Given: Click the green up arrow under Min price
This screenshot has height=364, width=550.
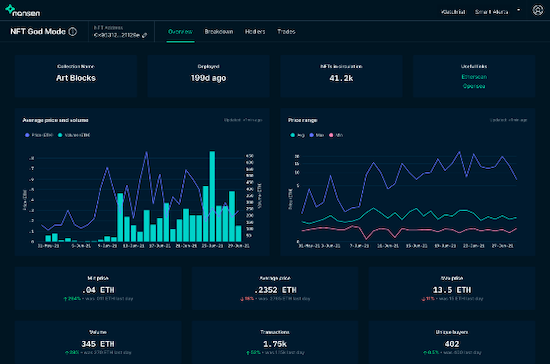Looking at the screenshot, I should point(65,299).
